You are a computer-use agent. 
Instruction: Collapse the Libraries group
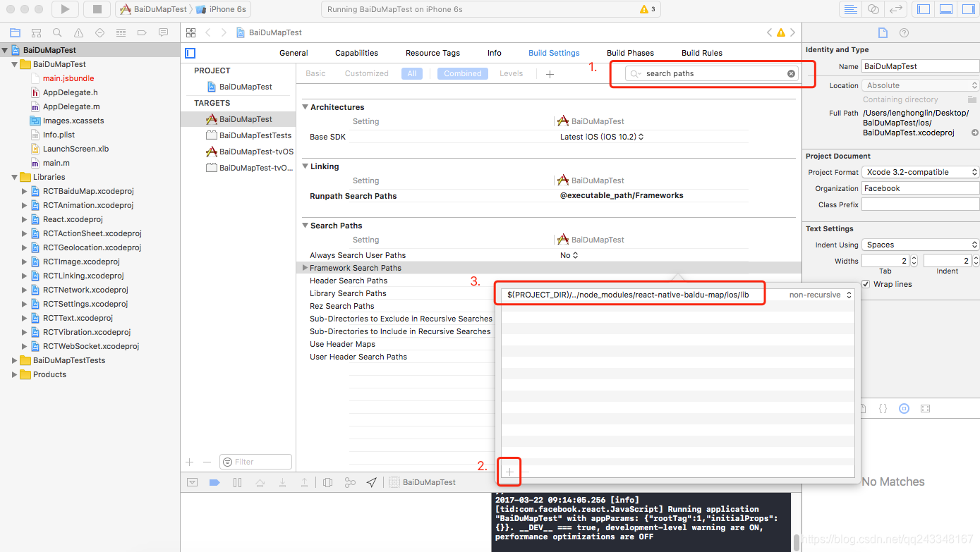tap(15, 177)
